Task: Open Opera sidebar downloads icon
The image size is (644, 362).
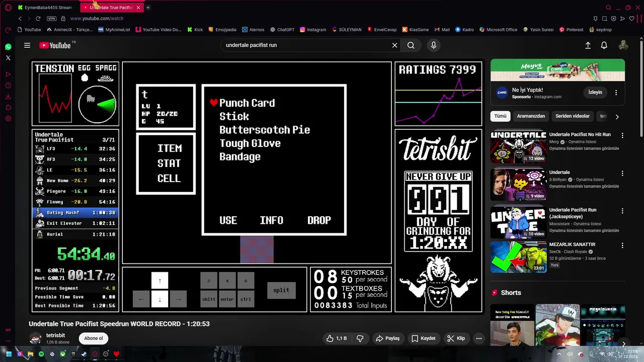Action: click(8, 97)
